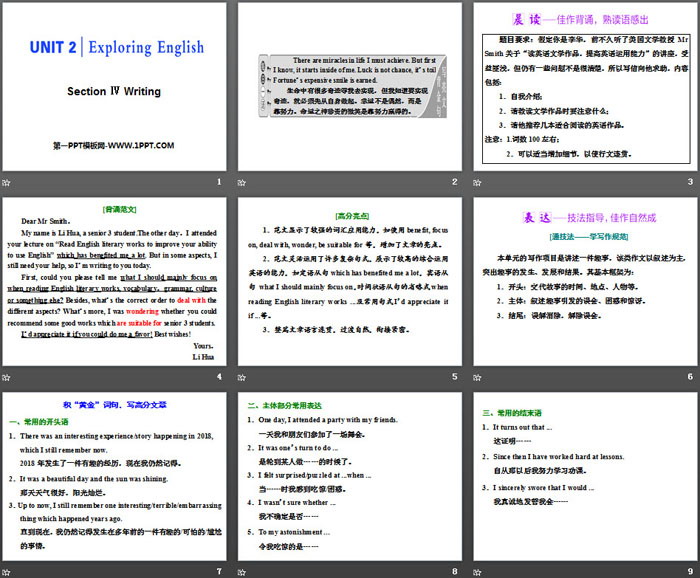Select the 'Dear Mr Smith' letter slide
The height and width of the screenshot is (578, 700).
point(114,283)
